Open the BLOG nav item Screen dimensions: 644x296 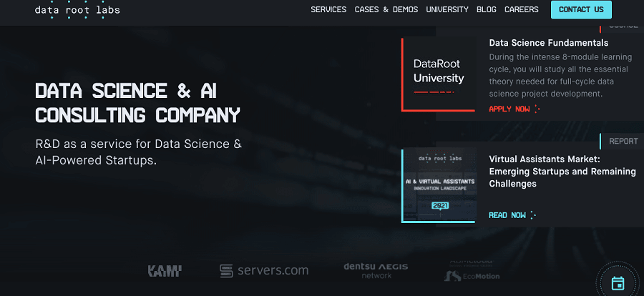click(487, 9)
